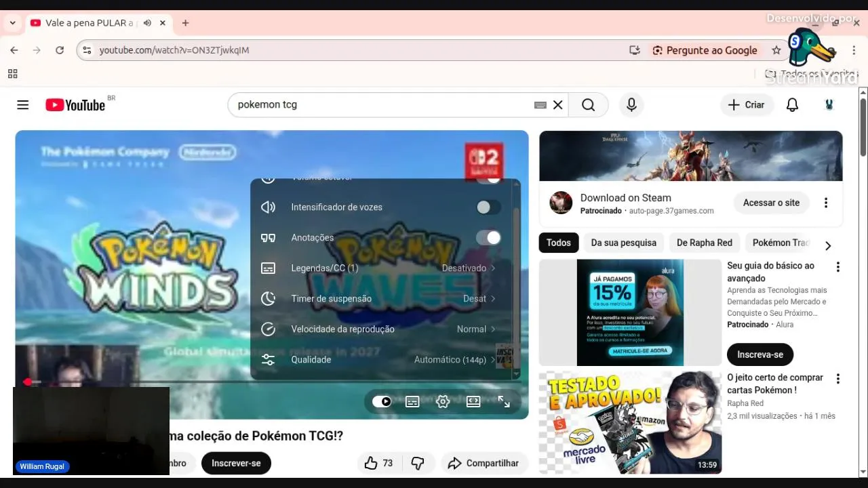Open the YouTube hamburger guide menu
Image resolution: width=868 pixels, height=488 pixels.
click(x=23, y=105)
